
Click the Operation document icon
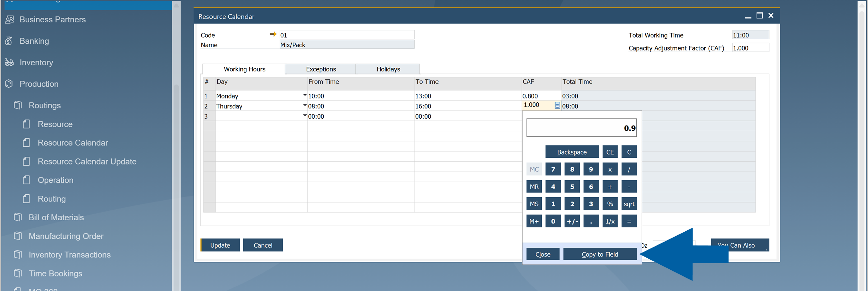pos(26,180)
